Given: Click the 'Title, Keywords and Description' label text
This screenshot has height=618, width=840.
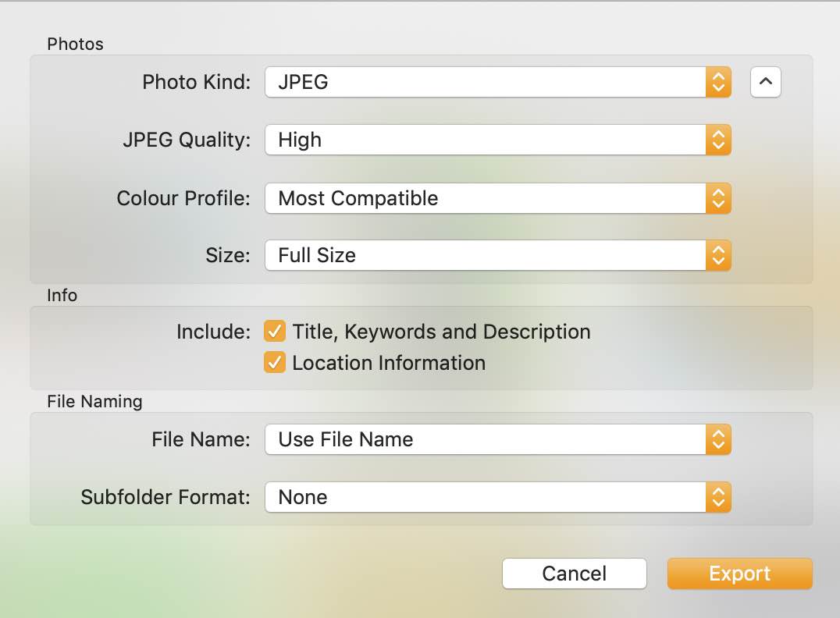Looking at the screenshot, I should pos(441,332).
